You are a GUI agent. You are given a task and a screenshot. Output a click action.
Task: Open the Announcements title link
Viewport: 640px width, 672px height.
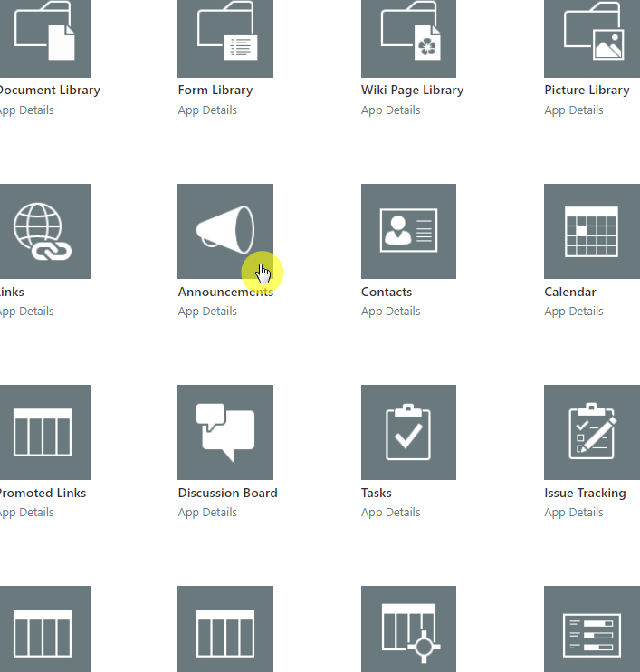(225, 292)
